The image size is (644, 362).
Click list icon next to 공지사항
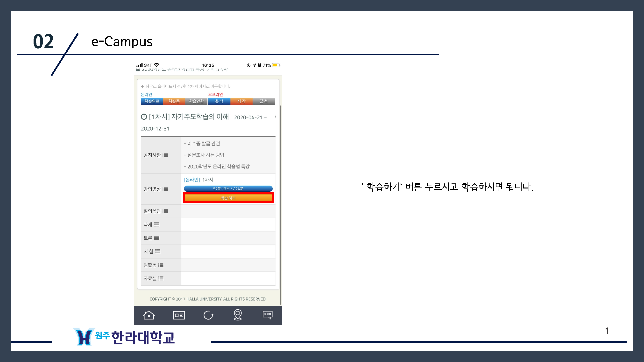165,155
